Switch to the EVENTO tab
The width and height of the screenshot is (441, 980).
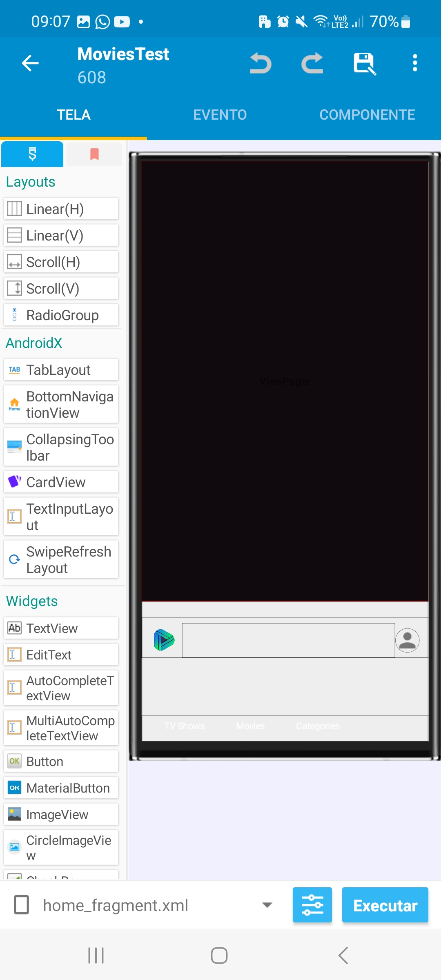coord(220,115)
